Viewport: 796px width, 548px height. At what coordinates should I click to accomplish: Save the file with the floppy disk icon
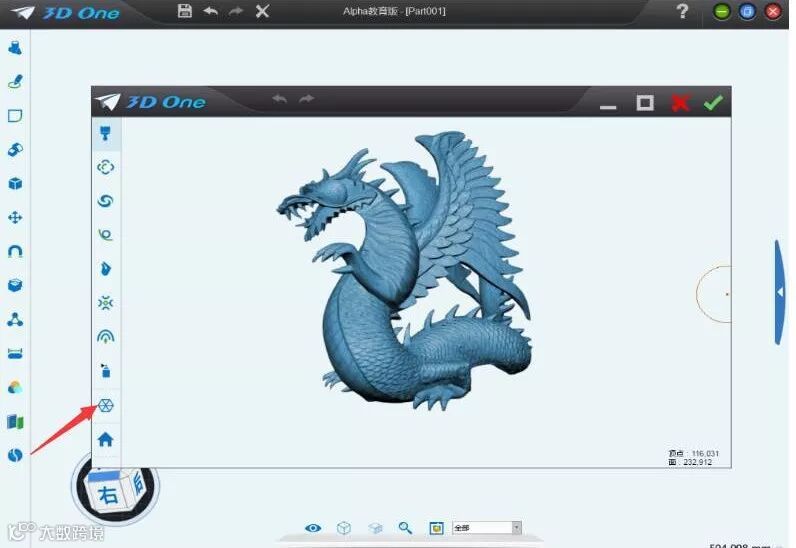185,11
